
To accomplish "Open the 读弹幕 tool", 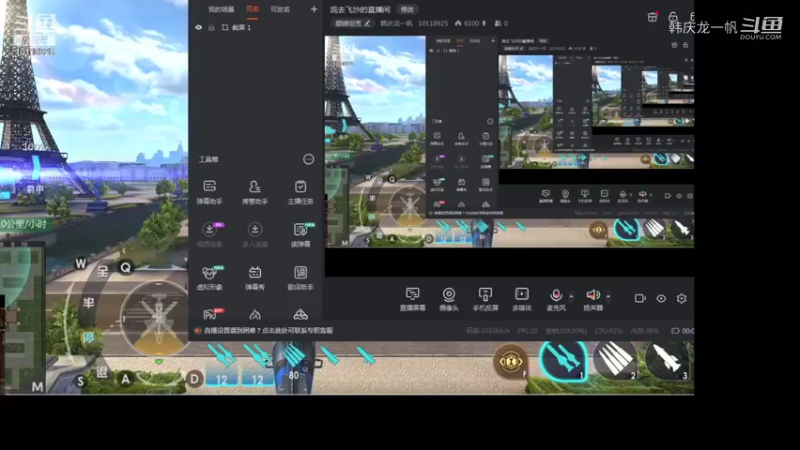I will [300, 235].
